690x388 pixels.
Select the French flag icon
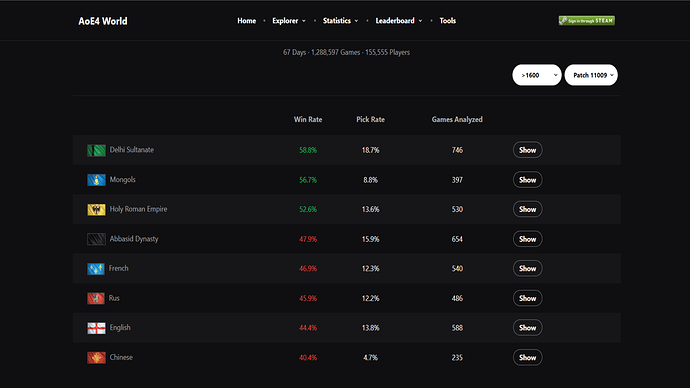point(95,269)
